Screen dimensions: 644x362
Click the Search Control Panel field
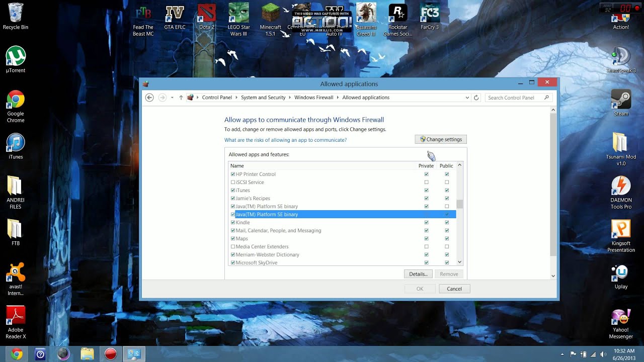pos(519,98)
